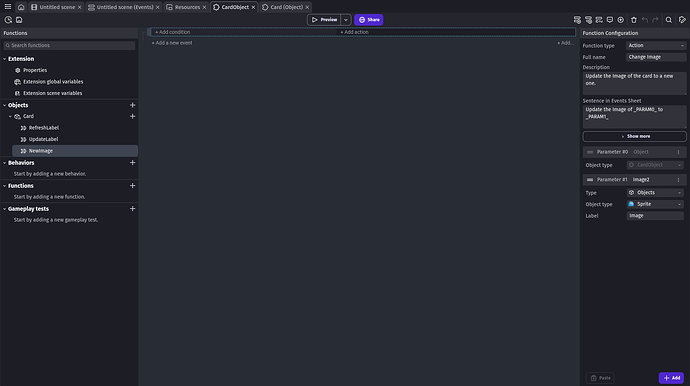Add a new object with plus
The width and height of the screenshot is (690, 386).
tap(132, 105)
